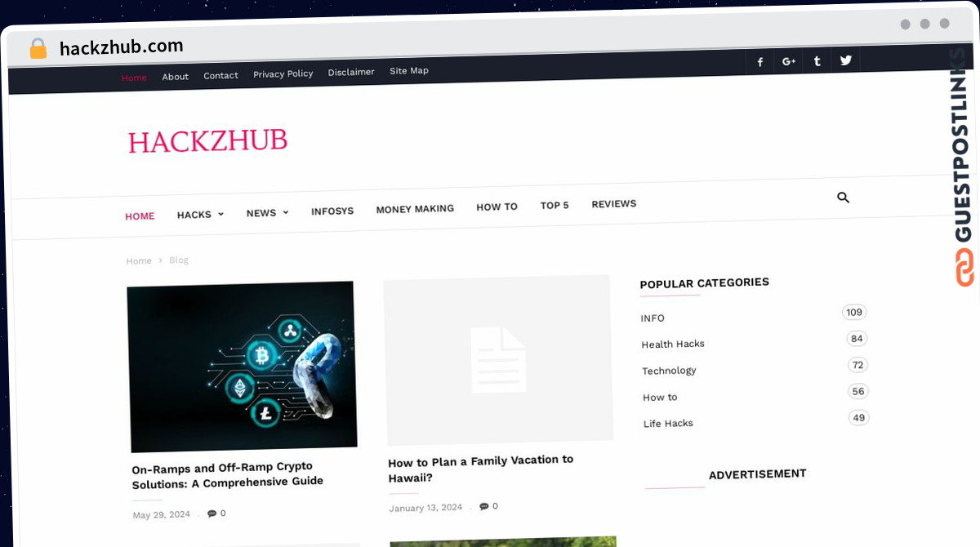Click the 49 count badge
980x547 pixels.
point(859,418)
